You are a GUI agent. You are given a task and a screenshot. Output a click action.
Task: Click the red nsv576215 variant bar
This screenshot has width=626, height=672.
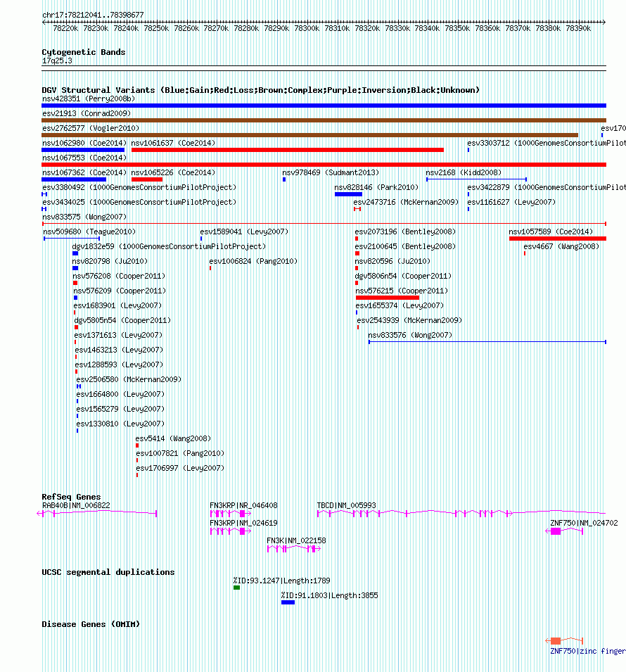(x=388, y=298)
